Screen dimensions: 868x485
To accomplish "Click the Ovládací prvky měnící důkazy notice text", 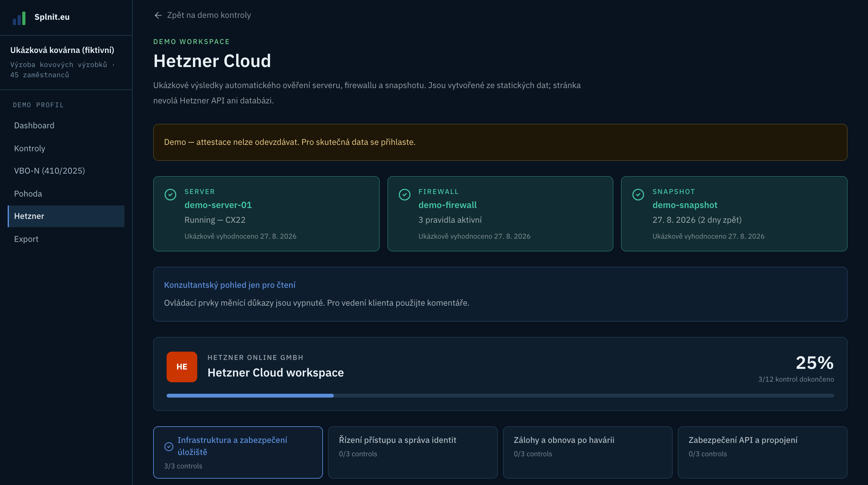I will 316,303.
